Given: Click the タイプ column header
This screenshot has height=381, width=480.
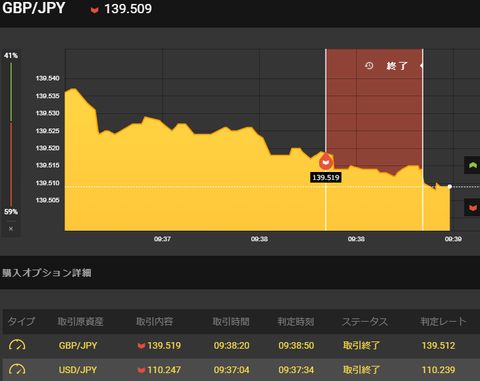Looking at the screenshot, I should [x=21, y=321].
